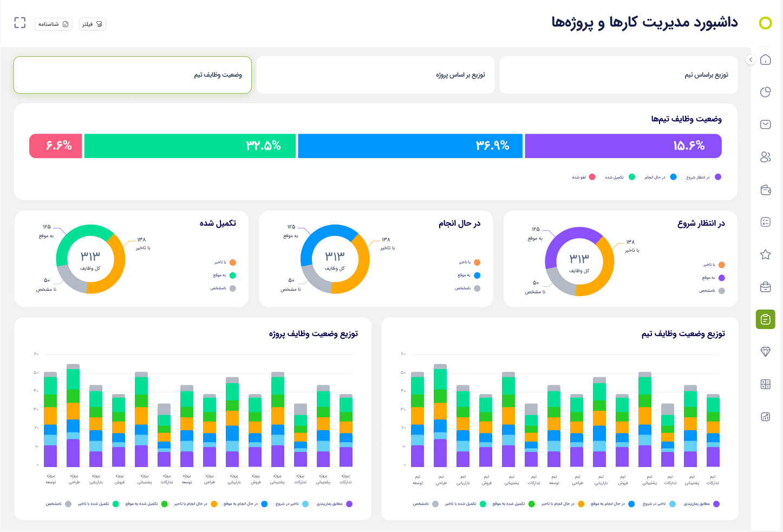This screenshot has width=783, height=532.
Task: Open the home icon in sidebar
Action: (765, 60)
